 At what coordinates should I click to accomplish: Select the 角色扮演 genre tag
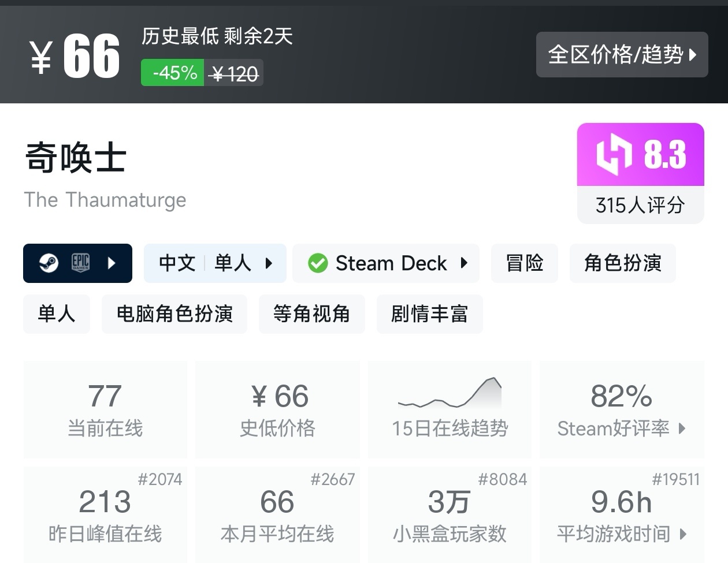(622, 263)
